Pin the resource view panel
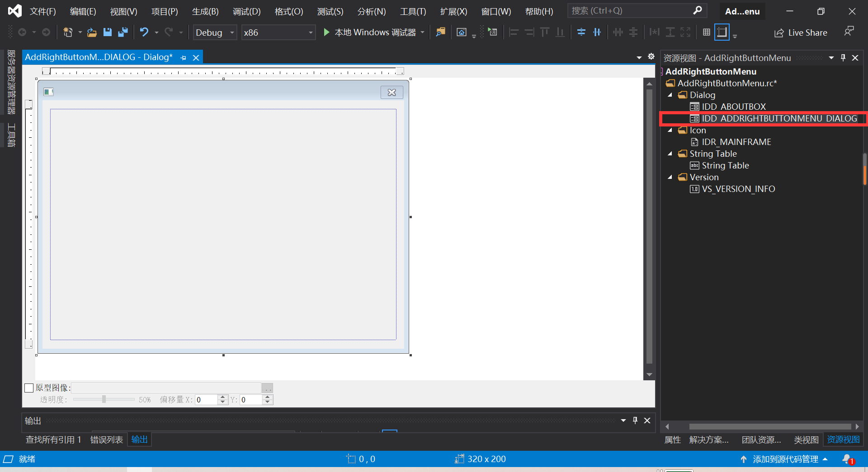The height and width of the screenshot is (472, 868). pyautogui.click(x=843, y=58)
